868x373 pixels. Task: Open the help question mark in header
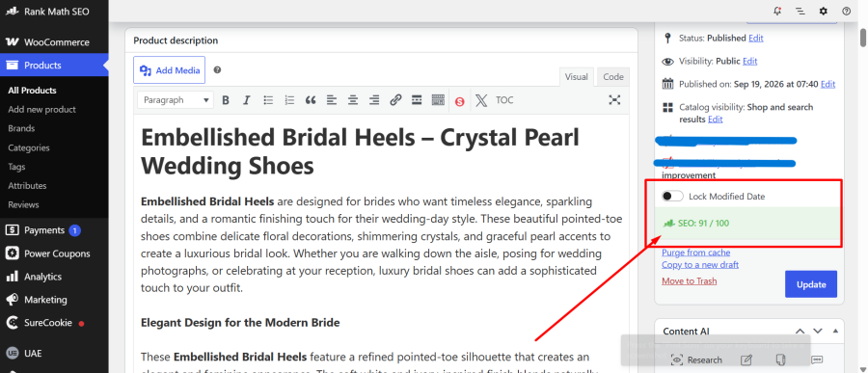(x=846, y=11)
